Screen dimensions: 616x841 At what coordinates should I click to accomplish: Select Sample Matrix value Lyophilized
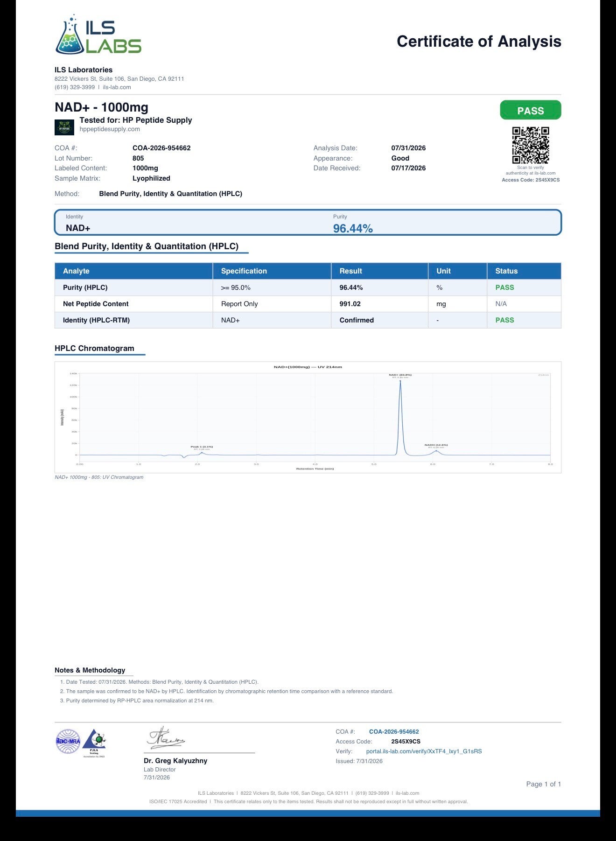(x=151, y=178)
